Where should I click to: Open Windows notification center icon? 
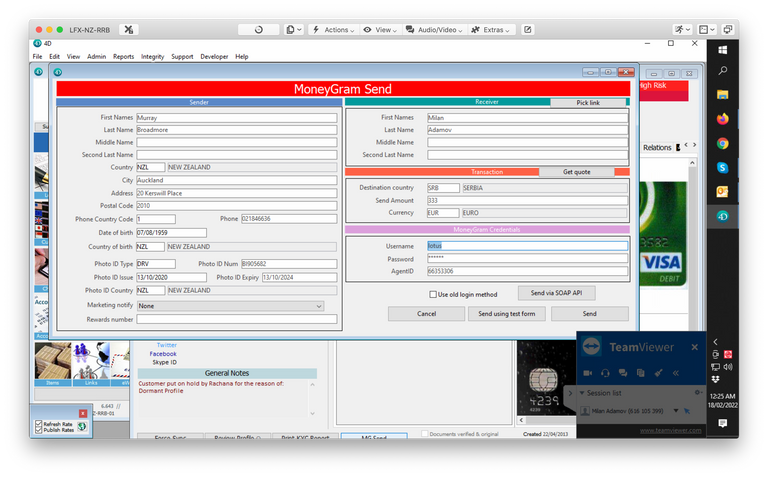[x=722, y=423]
